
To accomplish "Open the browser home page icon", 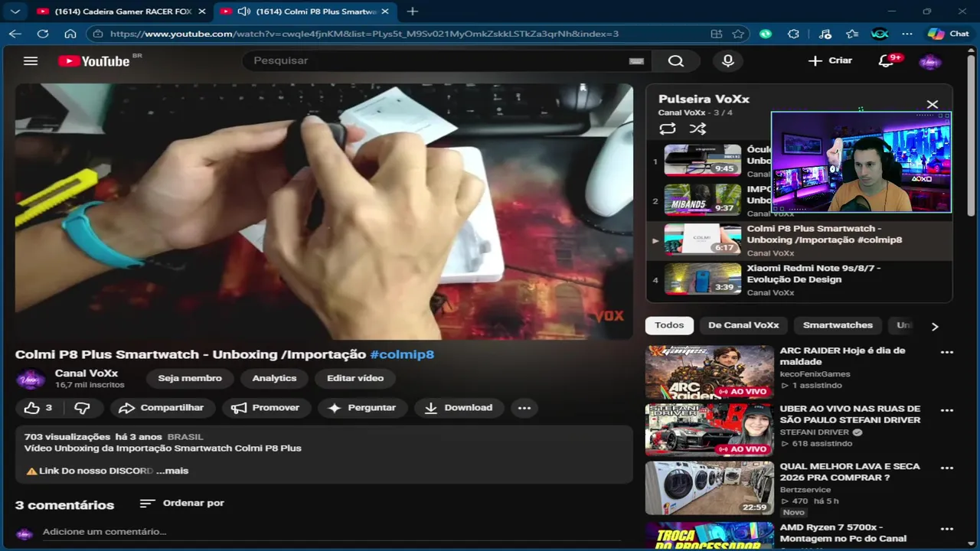I will click(70, 34).
